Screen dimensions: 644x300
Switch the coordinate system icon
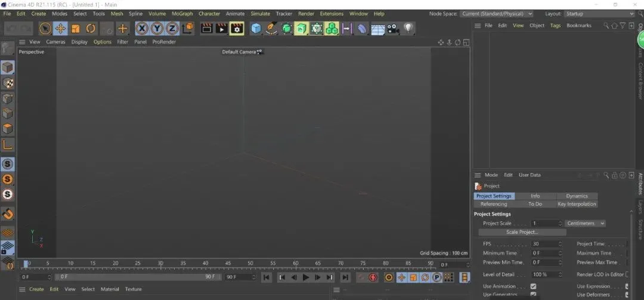pos(188,29)
